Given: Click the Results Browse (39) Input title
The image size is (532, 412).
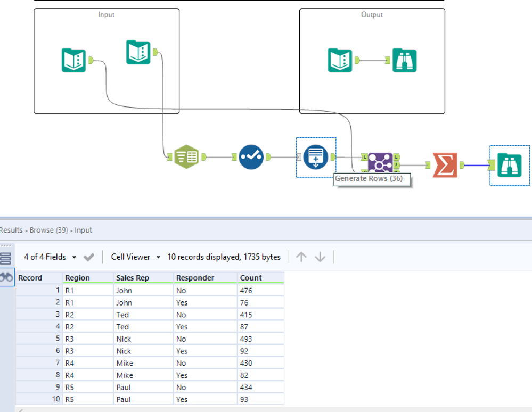Looking at the screenshot, I should (45, 230).
